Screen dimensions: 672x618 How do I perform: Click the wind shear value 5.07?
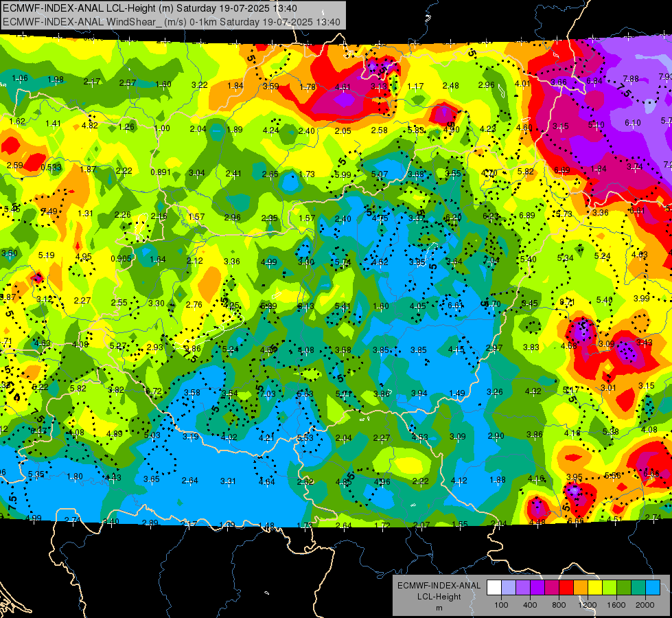pos(380,174)
